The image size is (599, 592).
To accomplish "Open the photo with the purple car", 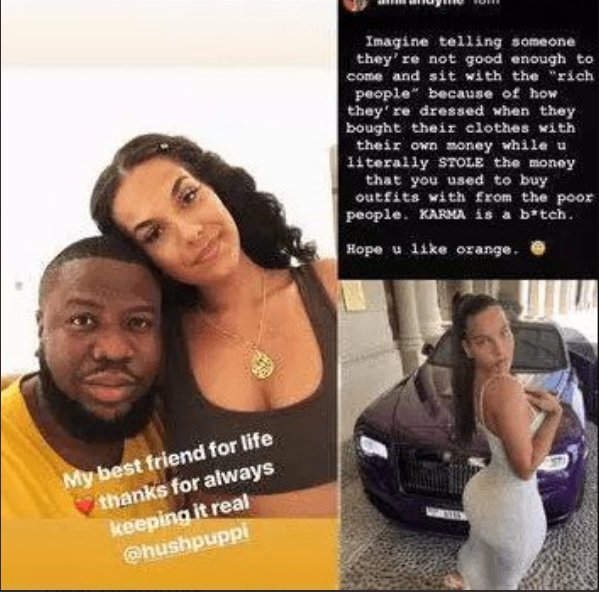I will click(x=469, y=435).
